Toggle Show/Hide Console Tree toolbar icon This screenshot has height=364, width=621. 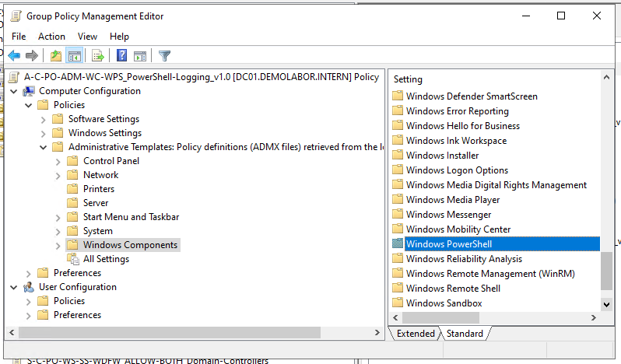point(75,56)
